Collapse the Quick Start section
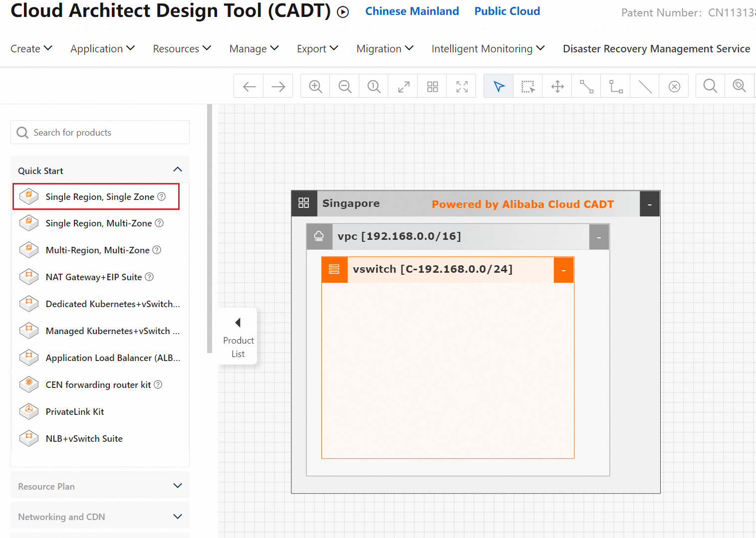756x538 pixels. pyautogui.click(x=178, y=170)
